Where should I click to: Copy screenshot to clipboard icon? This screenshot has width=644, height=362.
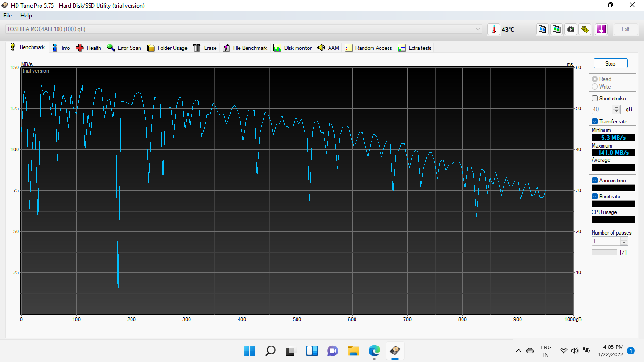click(557, 29)
